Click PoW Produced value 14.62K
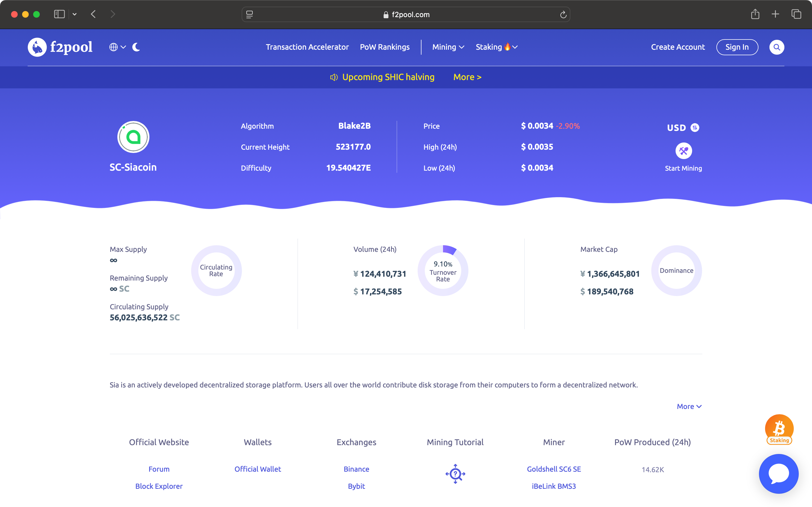 (x=653, y=470)
